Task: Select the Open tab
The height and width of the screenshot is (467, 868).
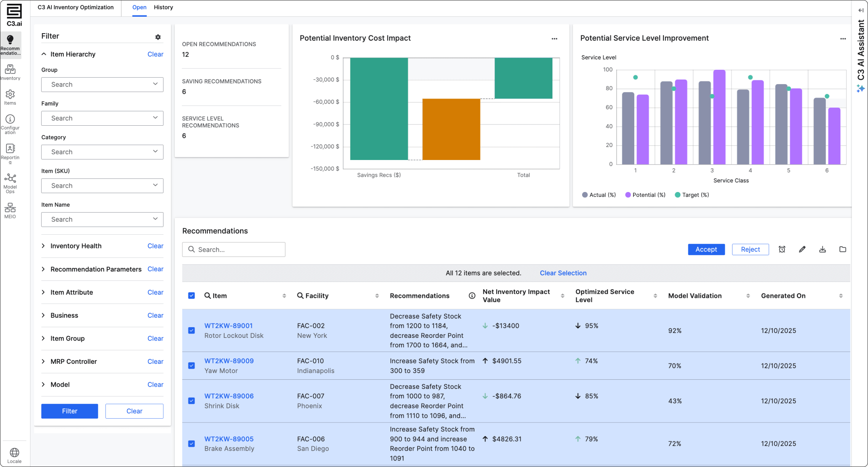Action: click(139, 7)
